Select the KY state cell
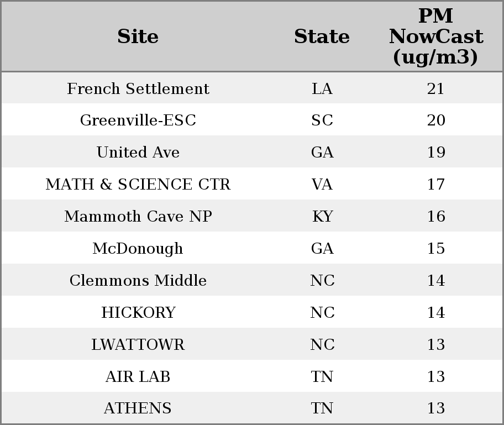Screen dimensions: 504x425 (x=322, y=216)
